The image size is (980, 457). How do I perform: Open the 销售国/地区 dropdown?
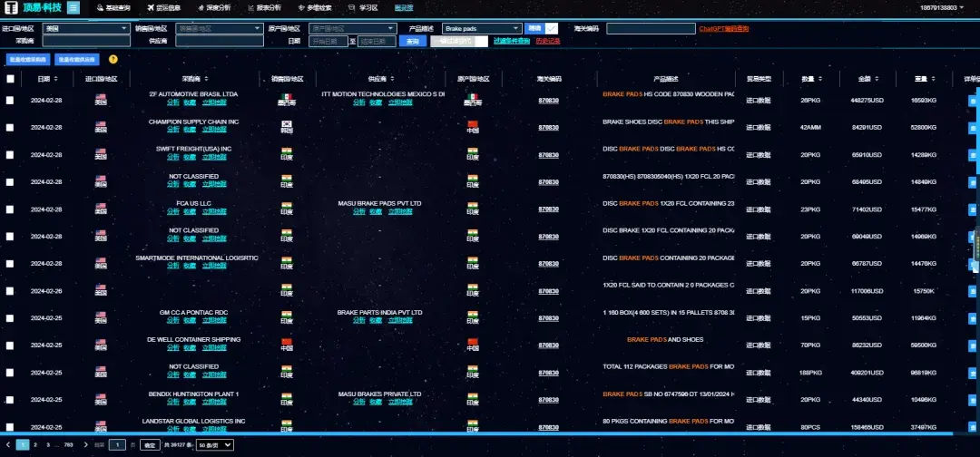click(x=220, y=29)
